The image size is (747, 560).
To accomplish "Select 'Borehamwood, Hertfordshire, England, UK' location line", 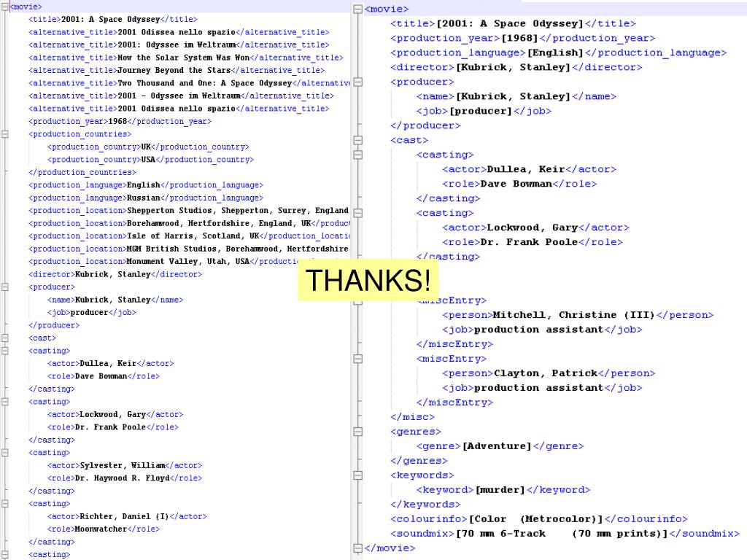I will (189, 223).
